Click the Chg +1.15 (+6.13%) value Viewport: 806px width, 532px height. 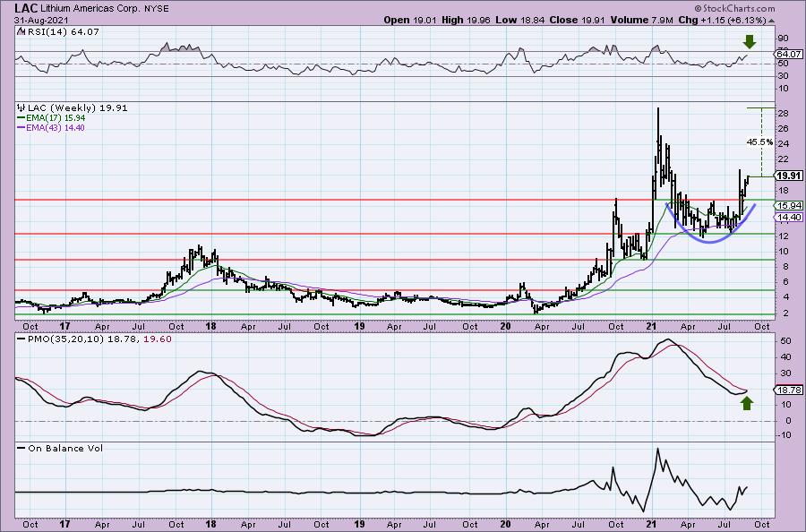pyautogui.click(x=722, y=20)
